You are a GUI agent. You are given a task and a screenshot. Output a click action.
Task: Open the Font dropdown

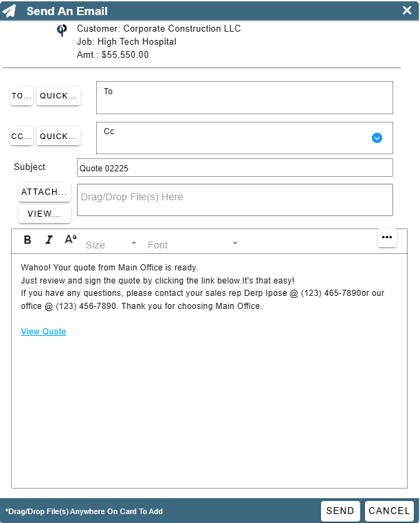192,244
